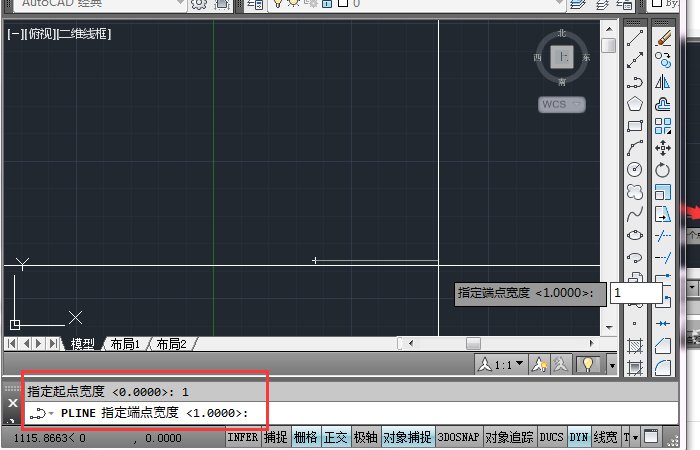The image size is (700, 450).
Task: Open the Layer Properties Manager icon
Action: tap(255, 4)
